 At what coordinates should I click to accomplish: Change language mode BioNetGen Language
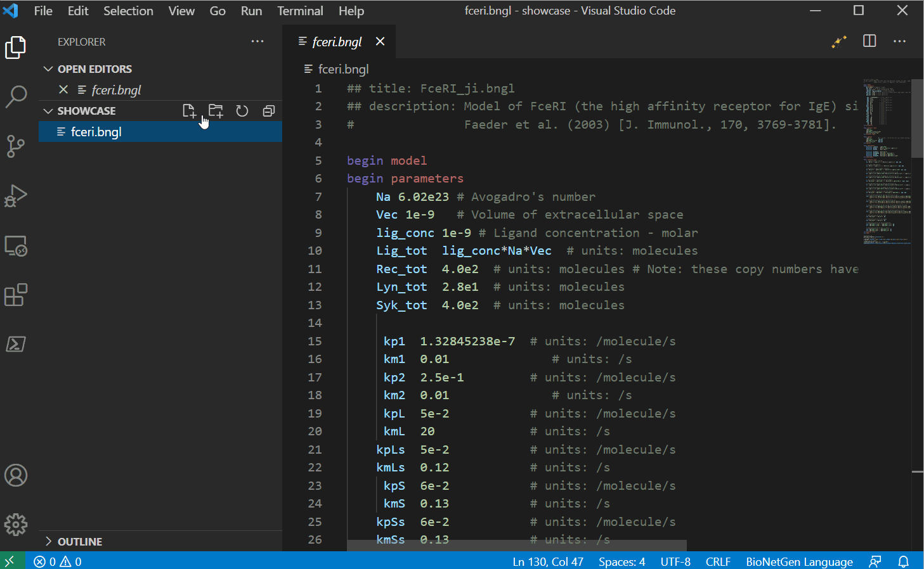799,561
